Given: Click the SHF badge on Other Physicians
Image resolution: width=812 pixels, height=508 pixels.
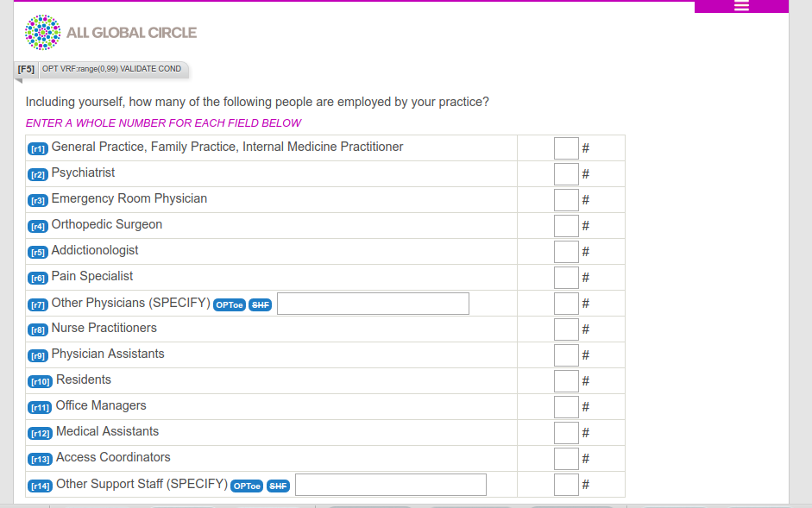Looking at the screenshot, I should click(261, 305).
